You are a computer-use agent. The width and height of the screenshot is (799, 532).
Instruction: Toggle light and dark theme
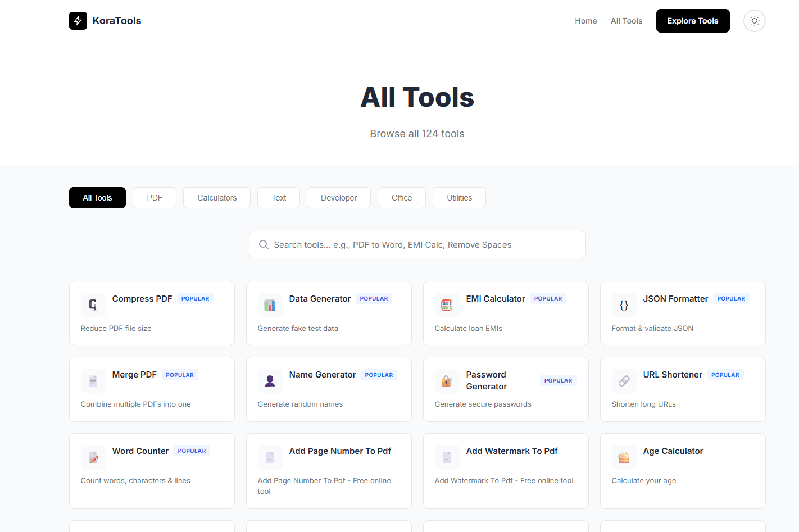pyautogui.click(x=754, y=20)
